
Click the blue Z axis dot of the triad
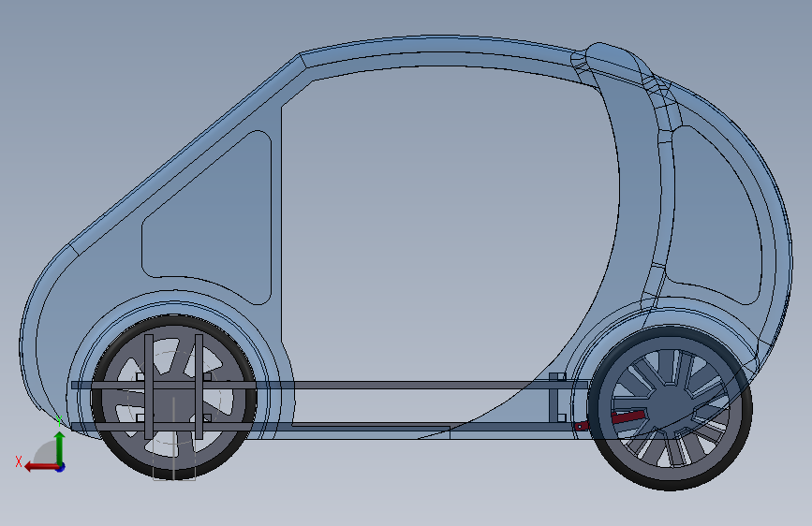(x=61, y=467)
